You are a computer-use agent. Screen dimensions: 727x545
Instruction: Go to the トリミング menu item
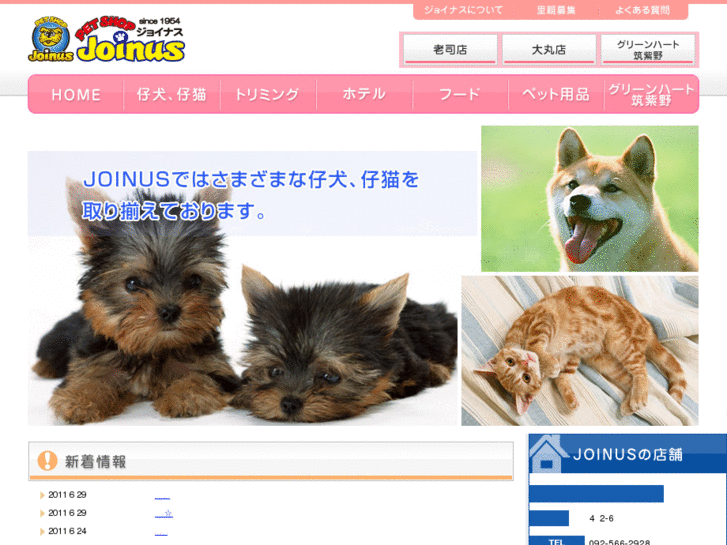(268, 94)
